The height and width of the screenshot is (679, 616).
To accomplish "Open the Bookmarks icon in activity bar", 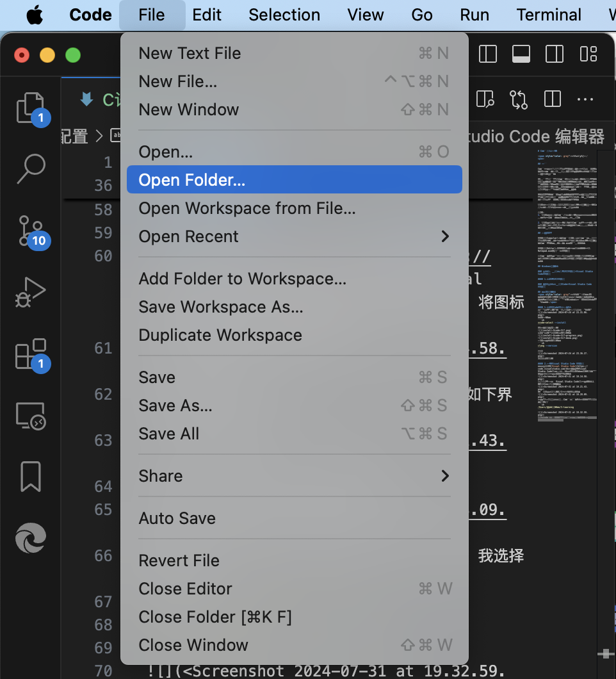I will [30, 477].
